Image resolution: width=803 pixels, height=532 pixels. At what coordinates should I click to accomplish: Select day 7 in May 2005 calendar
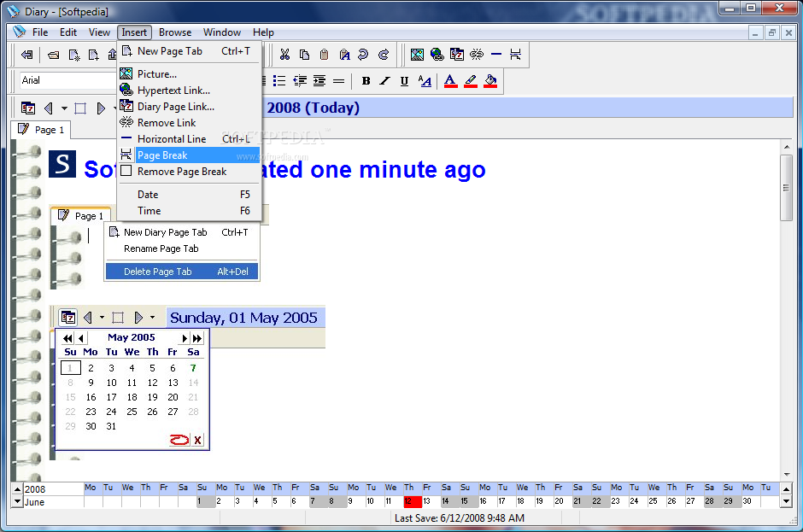(193, 368)
